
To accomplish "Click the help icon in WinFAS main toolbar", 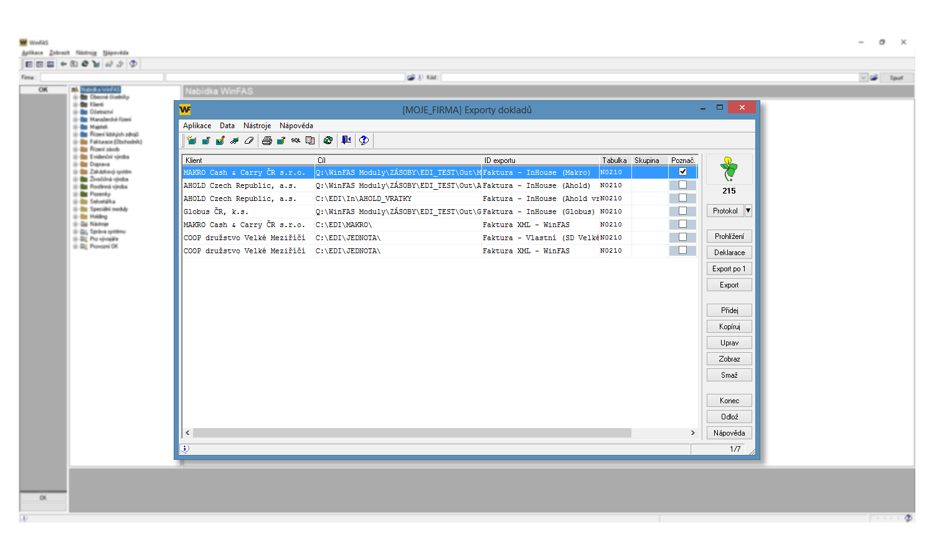I will coord(133,64).
